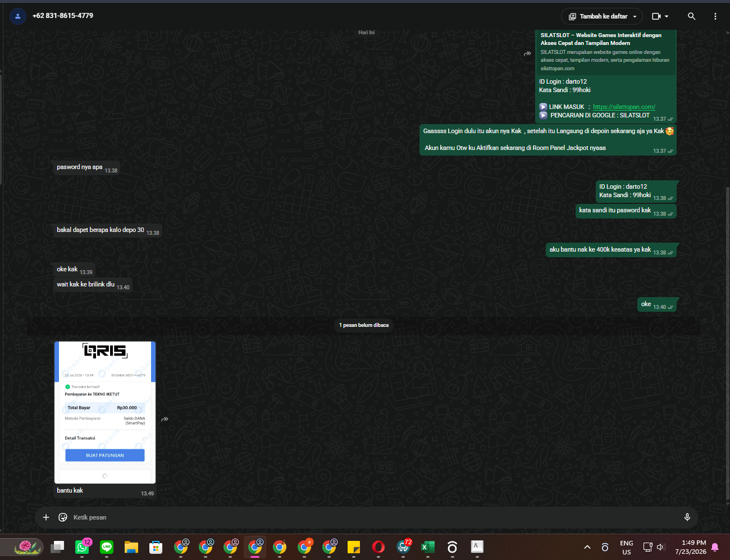The width and height of the screenshot is (730, 560).
Task: Open the silattopan.com link
Action: click(x=624, y=107)
